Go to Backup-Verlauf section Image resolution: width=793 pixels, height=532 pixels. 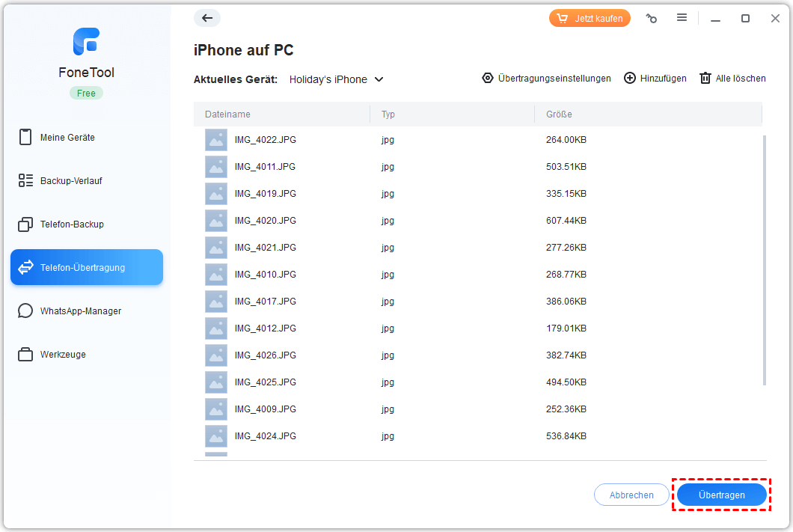coord(70,181)
